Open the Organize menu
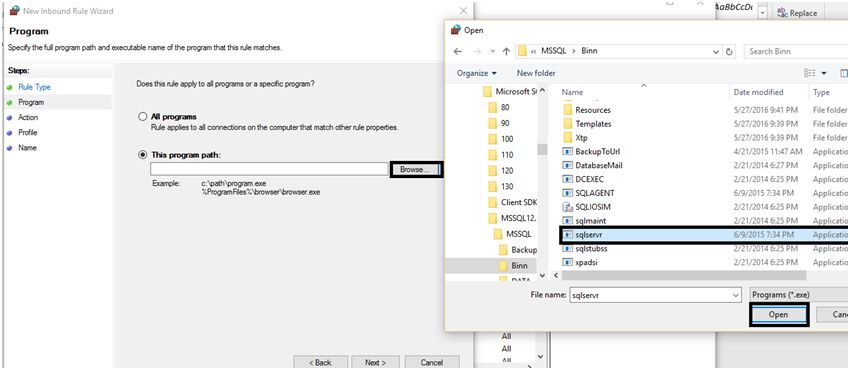The image size is (850, 370). coord(476,73)
